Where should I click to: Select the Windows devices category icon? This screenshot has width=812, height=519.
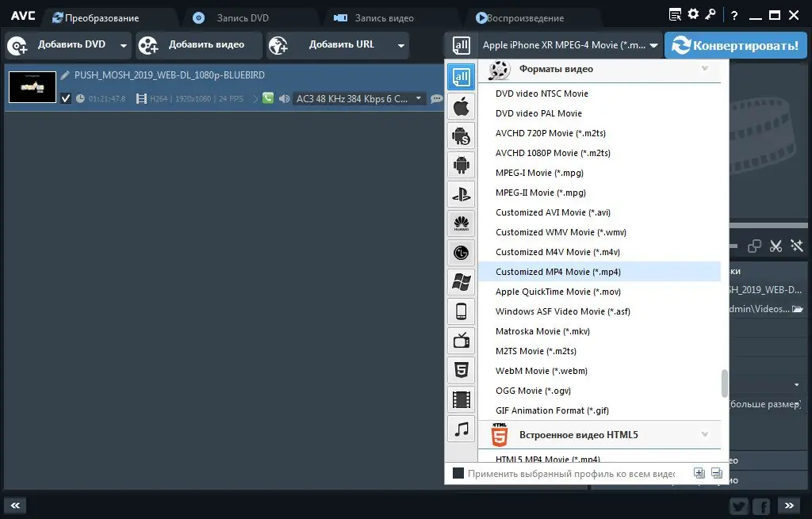[461, 282]
